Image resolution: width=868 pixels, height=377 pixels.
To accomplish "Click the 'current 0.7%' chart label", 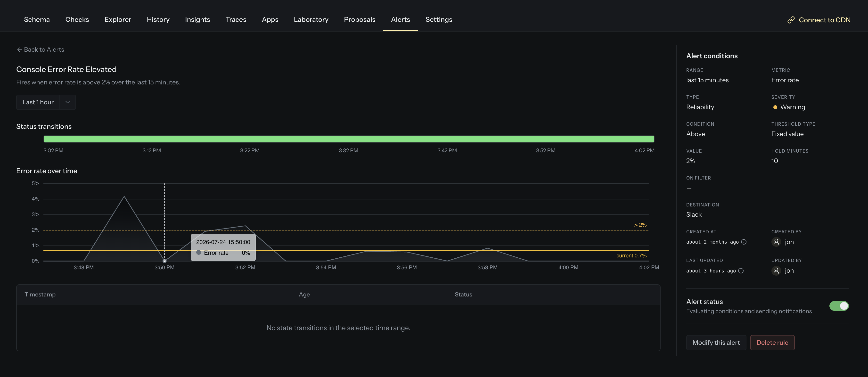I will click(x=631, y=256).
